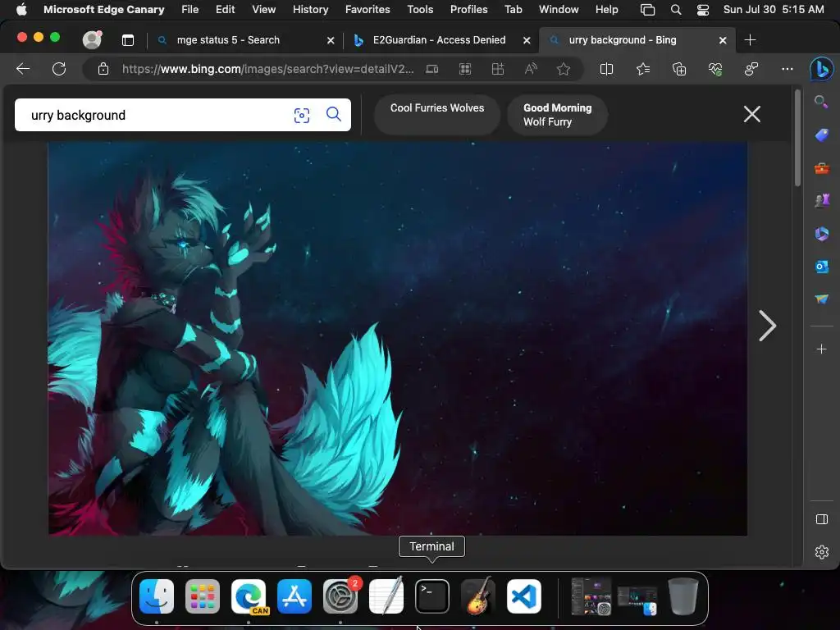Image resolution: width=840 pixels, height=630 pixels.
Task: Open Settings and more menu
Action: (x=787, y=69)
